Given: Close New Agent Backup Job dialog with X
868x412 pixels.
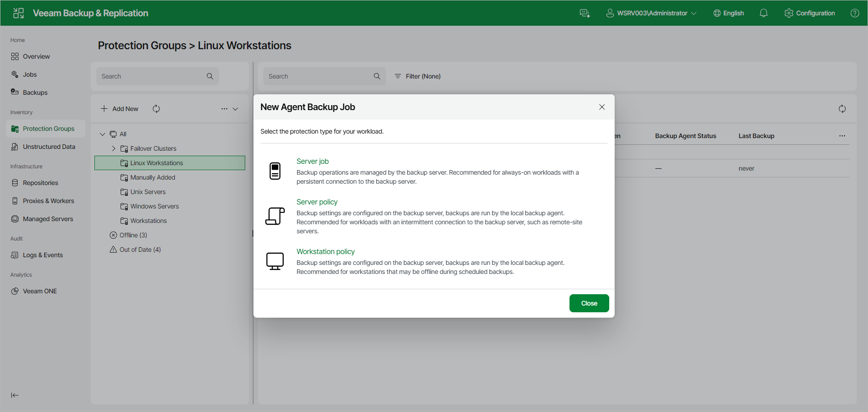Looking at the screenshot, I should tap(602, 107).
